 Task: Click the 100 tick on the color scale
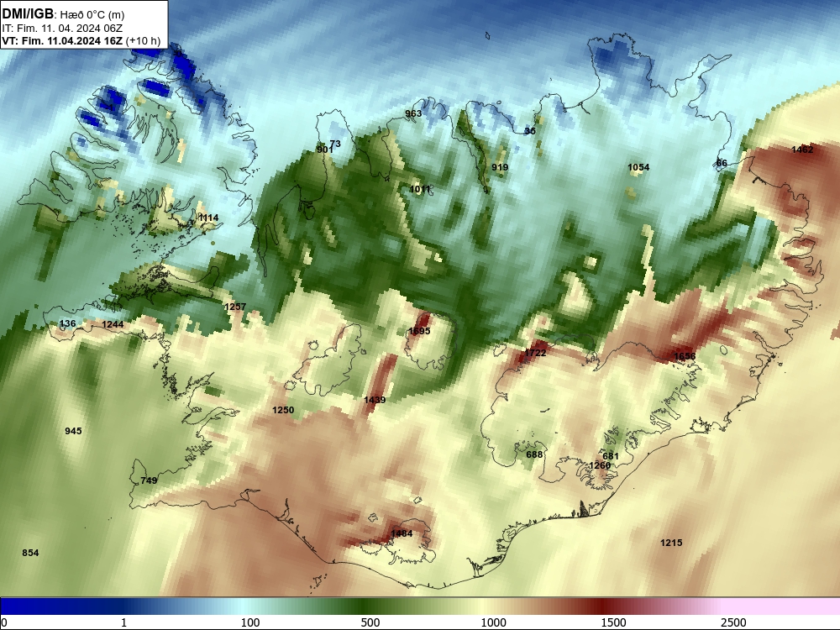tap(249, 622)
